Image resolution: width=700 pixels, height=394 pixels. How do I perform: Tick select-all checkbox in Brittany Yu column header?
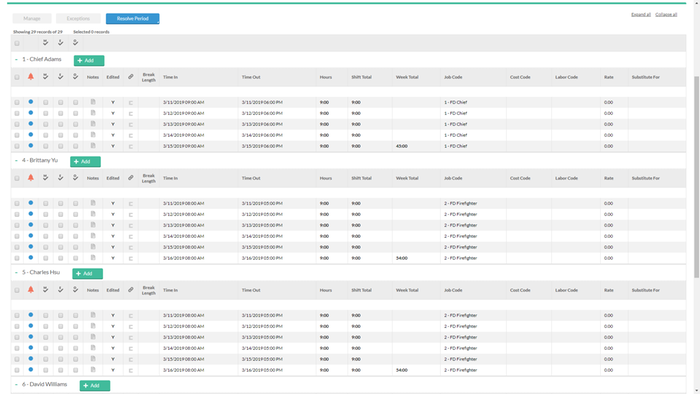coord(17,178)
